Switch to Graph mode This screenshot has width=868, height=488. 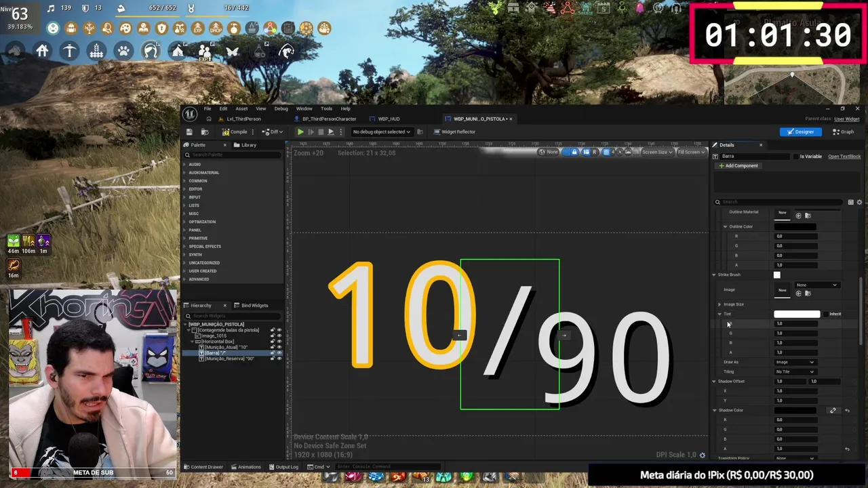pyautogui.click(x=844, y=132)
